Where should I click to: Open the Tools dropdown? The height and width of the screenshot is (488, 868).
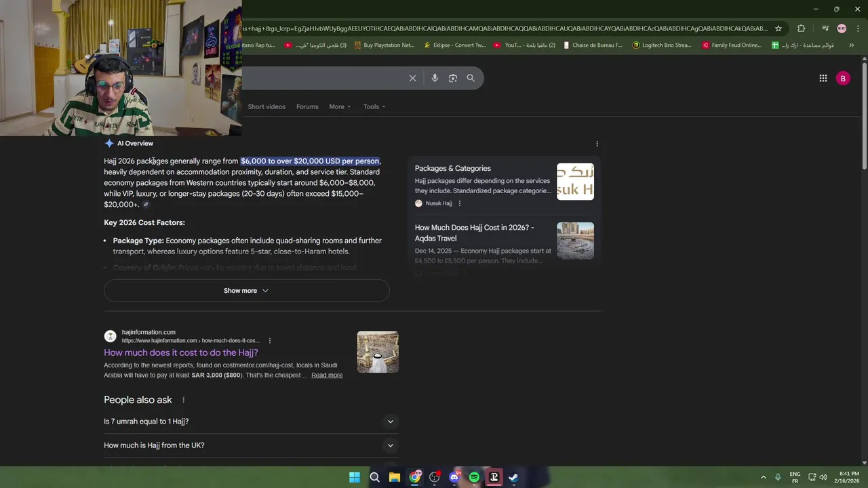coord(374,106)
